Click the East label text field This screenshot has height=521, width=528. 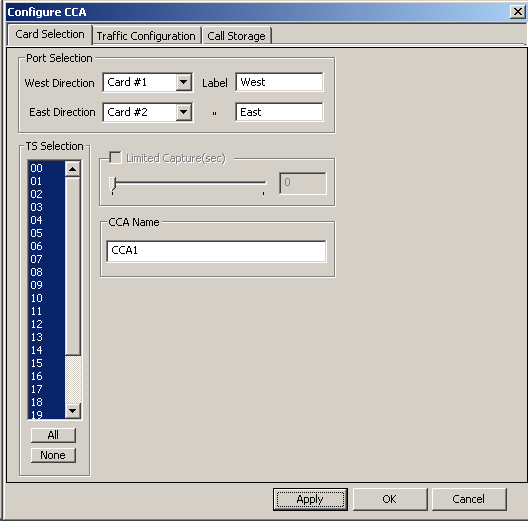pyautogui.click(x=279, y=112)
